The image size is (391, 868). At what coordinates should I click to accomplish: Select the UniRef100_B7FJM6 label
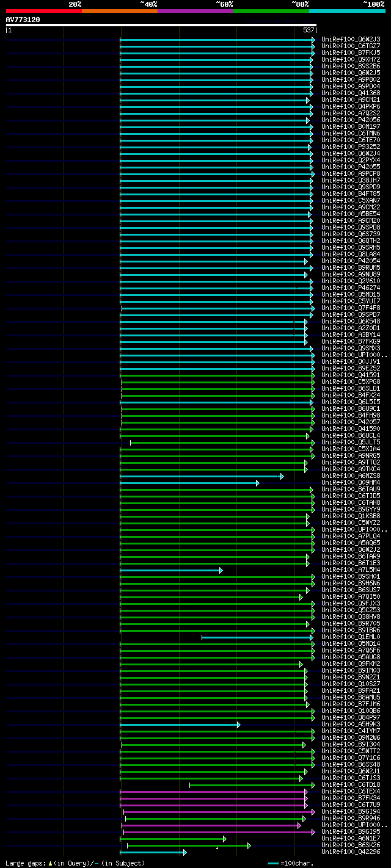coord(351,704)
